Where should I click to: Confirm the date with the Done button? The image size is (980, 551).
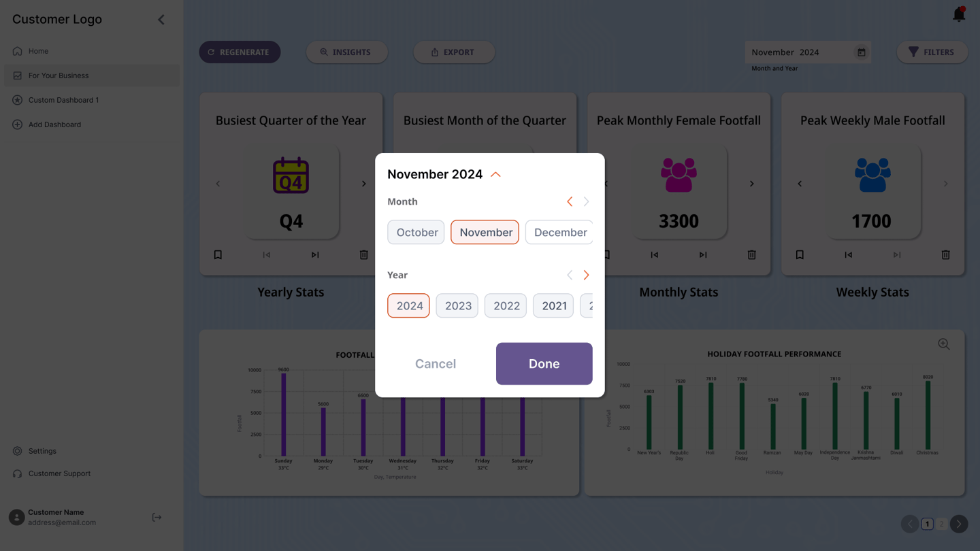tap(544, 364)
